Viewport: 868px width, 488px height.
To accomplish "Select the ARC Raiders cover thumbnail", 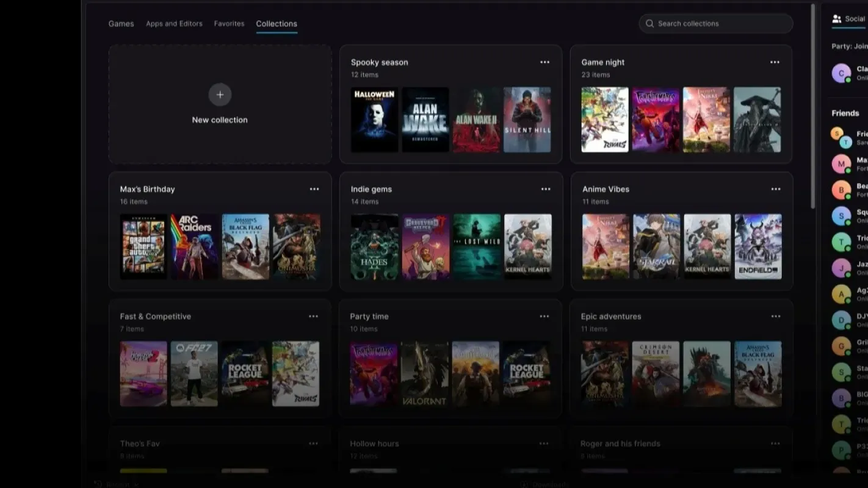I will pos(195,246).
